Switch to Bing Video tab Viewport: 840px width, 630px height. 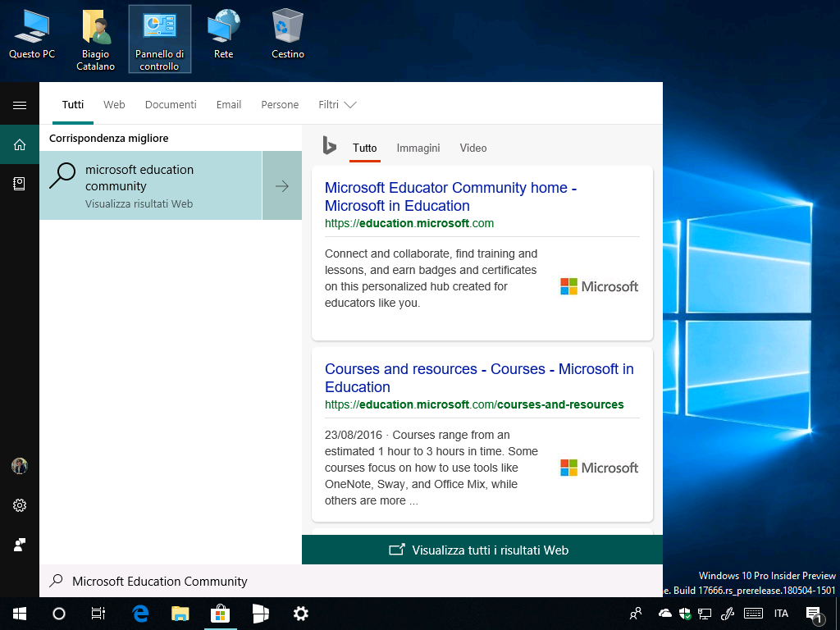click(x=473, y=148)
